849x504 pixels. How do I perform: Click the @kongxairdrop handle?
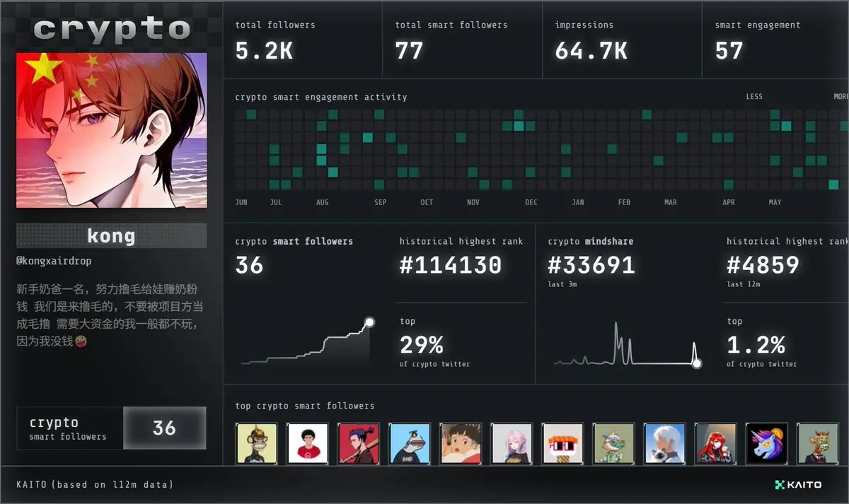[54, 261]
